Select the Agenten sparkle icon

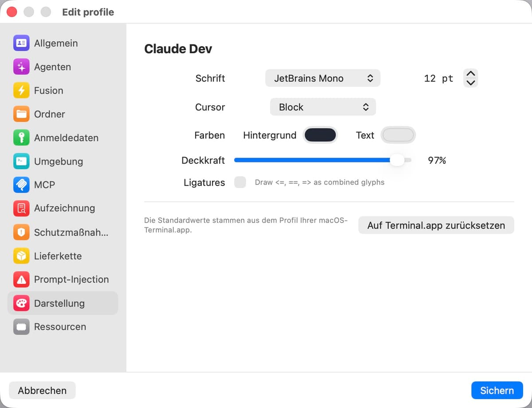21,67
